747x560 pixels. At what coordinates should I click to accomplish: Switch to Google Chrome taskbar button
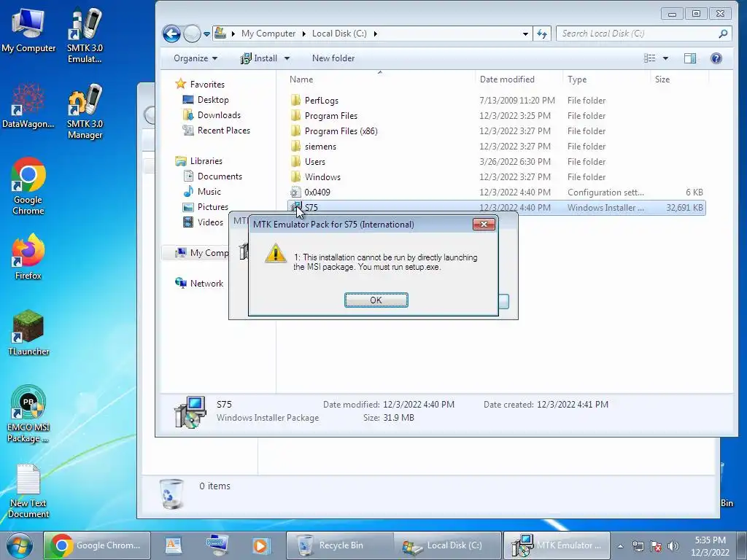coord(97,545)
